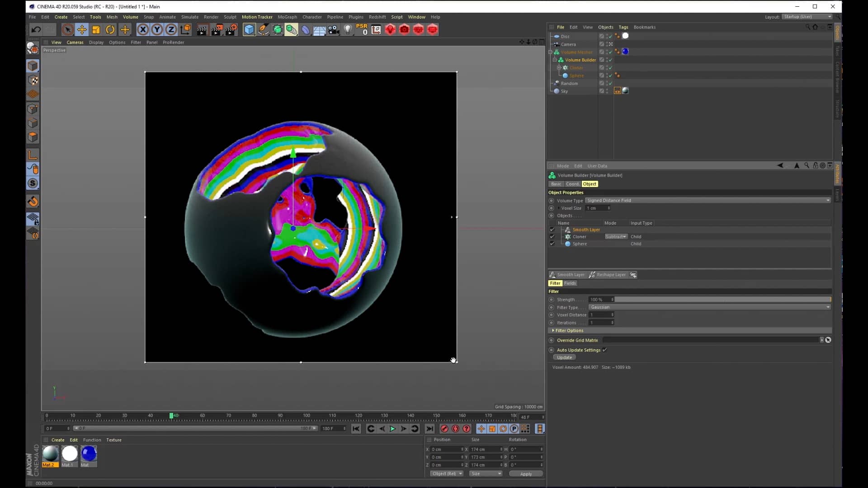Open the Volume Type dropdown

pos(827,200)
